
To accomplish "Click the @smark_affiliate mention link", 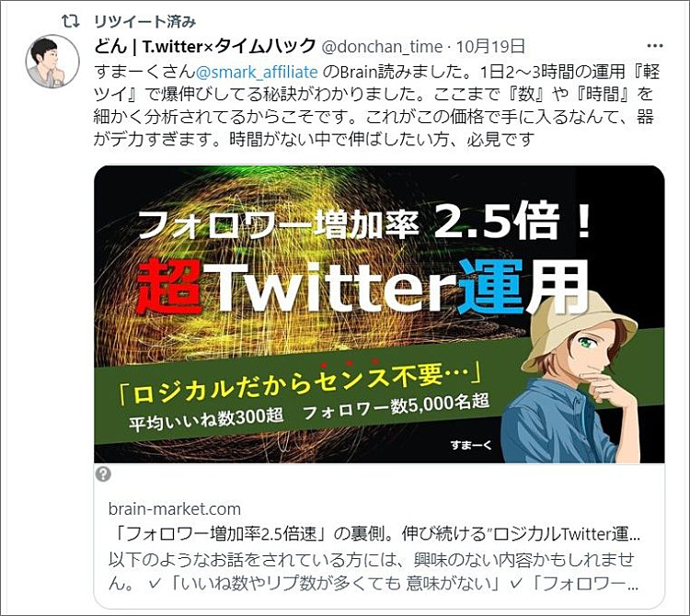I will pos(256,72).
